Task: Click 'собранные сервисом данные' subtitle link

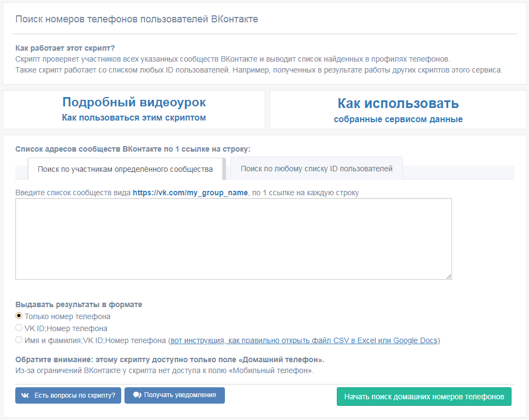Action: (398, 119)
